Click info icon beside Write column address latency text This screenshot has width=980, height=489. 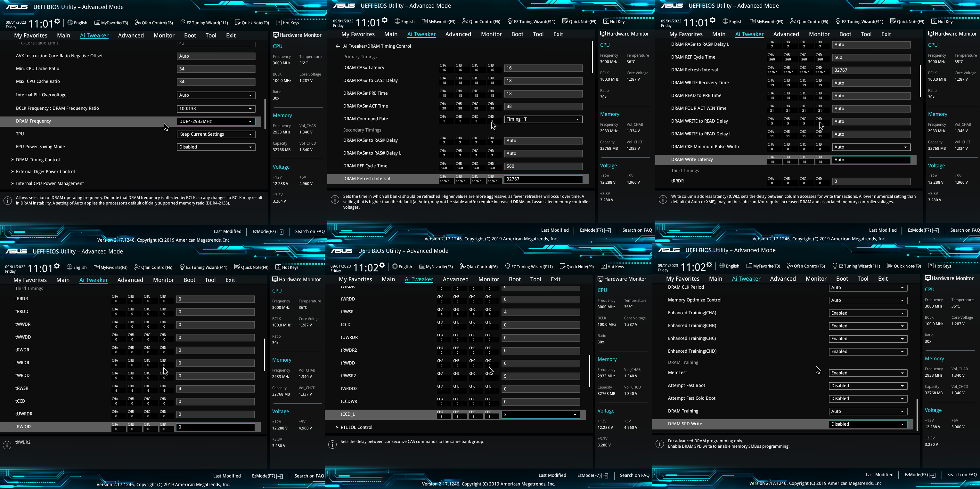tap(663, 199)
